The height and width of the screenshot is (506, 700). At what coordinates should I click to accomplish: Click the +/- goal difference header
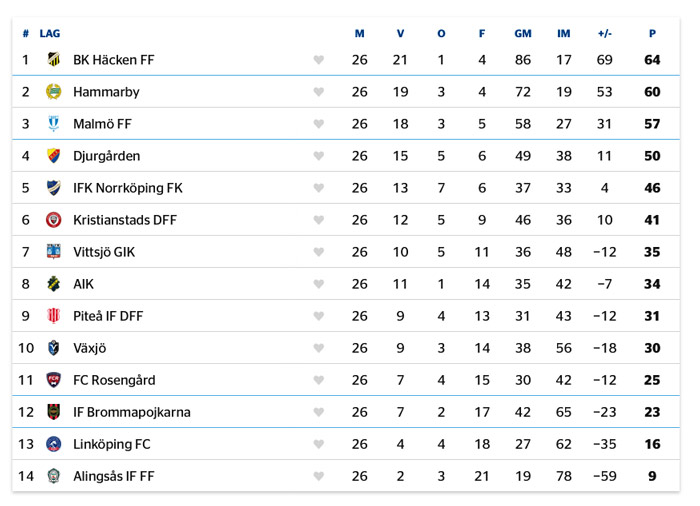(604, 34)
